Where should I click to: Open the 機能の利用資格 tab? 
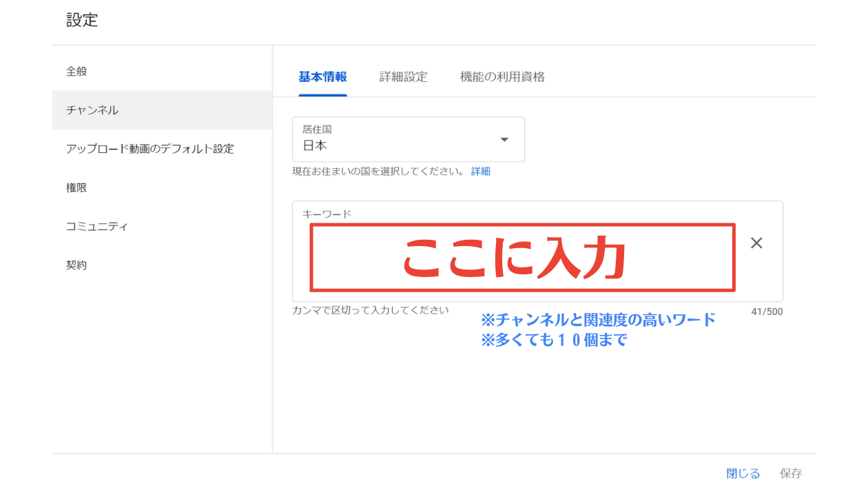pos(501,77)
